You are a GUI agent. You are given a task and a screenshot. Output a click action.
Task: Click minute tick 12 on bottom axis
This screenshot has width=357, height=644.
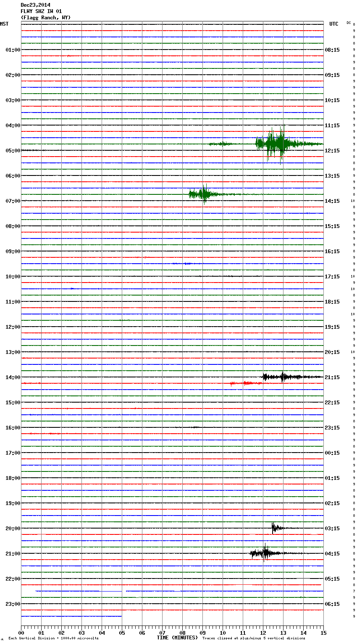pos(263,633)
